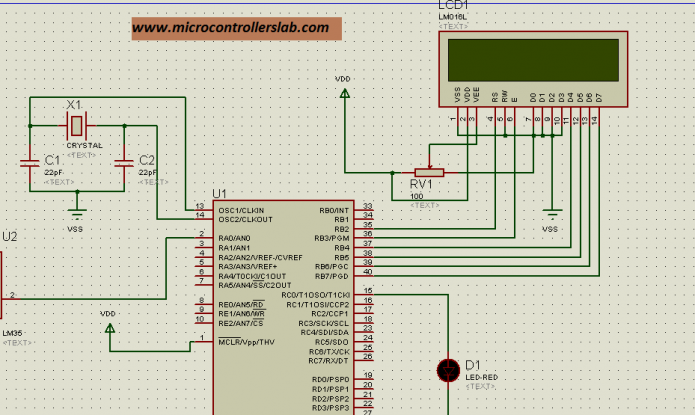
Task: Click the RC0/T1OSO/T1CKI pin name
Action: click(316, 295)
